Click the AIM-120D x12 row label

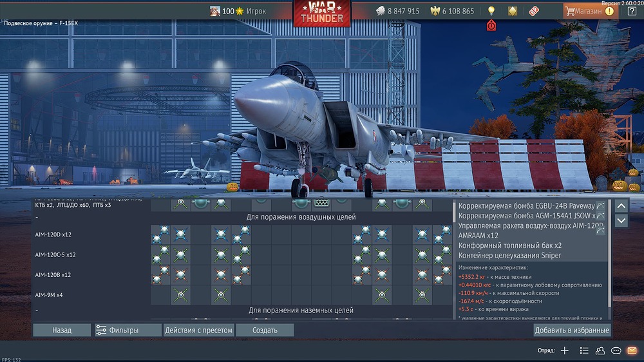click(53, 234)
